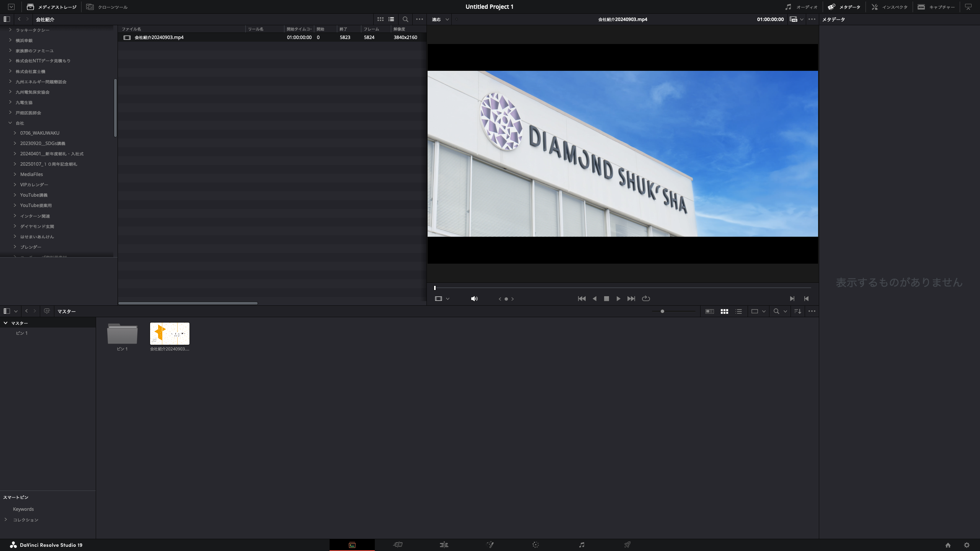This screenshot has height=551, width=980.
Task: Toggle loop playback in viewer
Action: (646, 299)
